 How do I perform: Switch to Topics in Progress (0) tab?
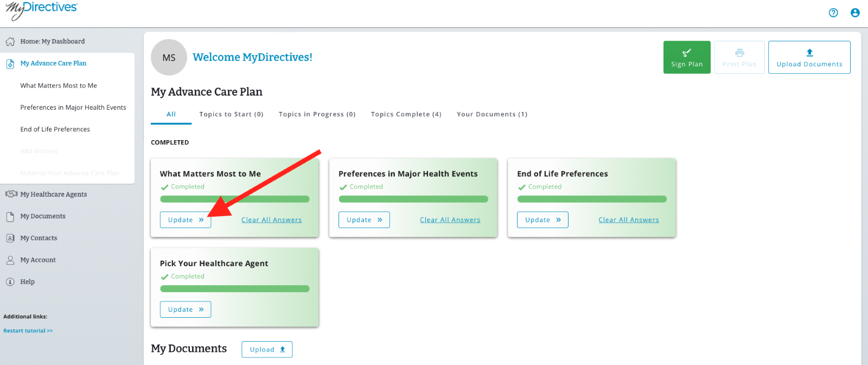click(317, 114)
